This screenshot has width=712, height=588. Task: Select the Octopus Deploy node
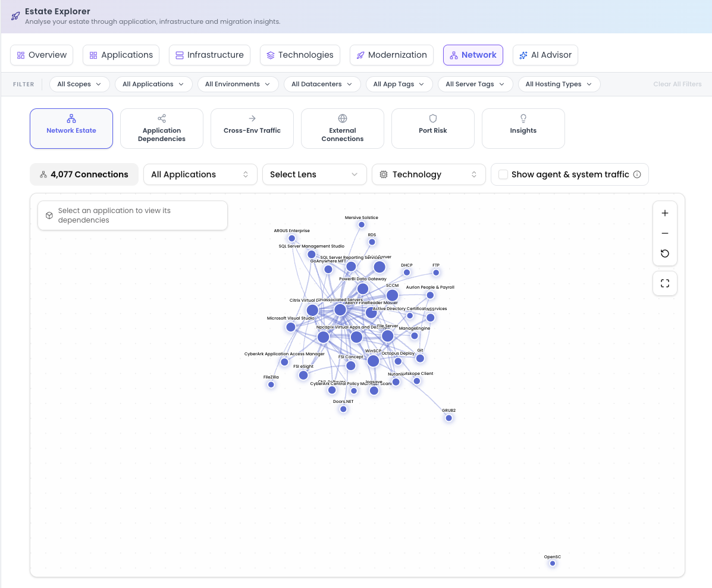398,361
